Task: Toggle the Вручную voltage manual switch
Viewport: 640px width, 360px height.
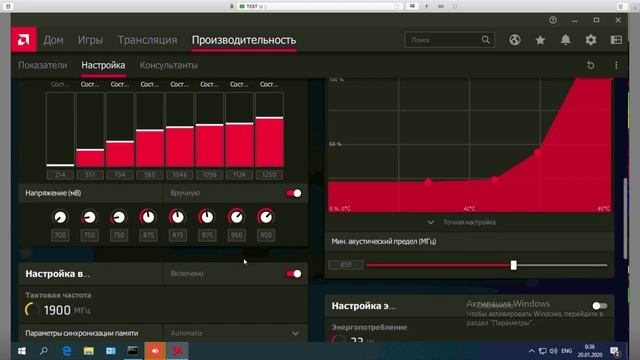Action: 293,193
